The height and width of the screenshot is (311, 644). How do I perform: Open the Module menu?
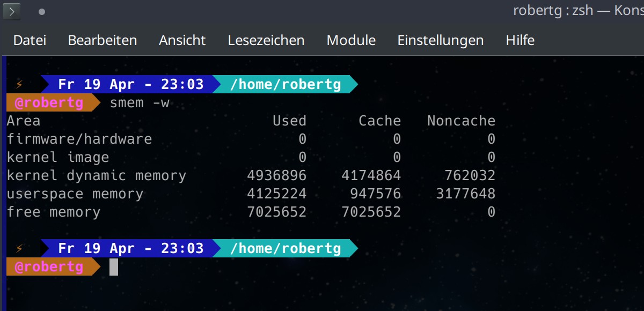click(x=351, y=40)
